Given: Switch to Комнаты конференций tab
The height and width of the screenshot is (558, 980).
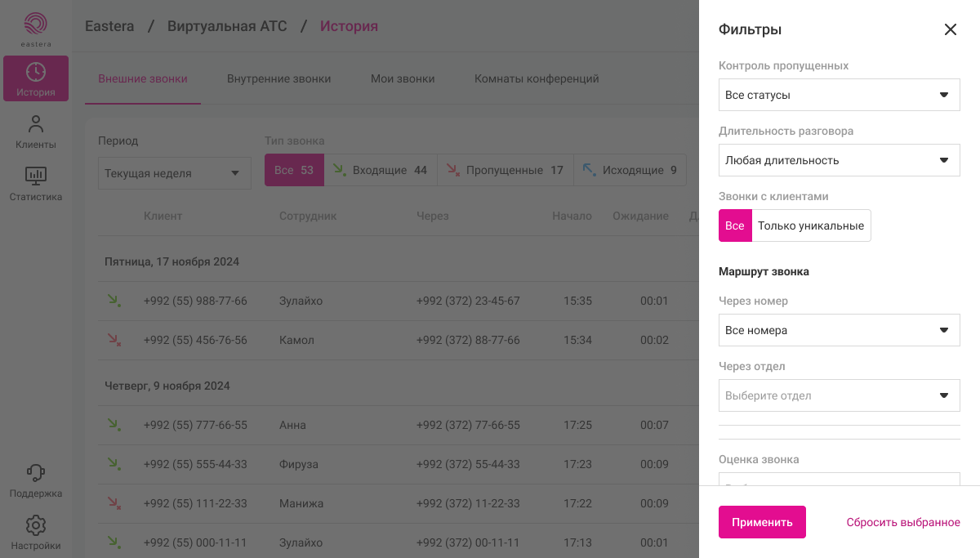Looking at the screenshot, I should pyautogui.click(x=537, y=79).
